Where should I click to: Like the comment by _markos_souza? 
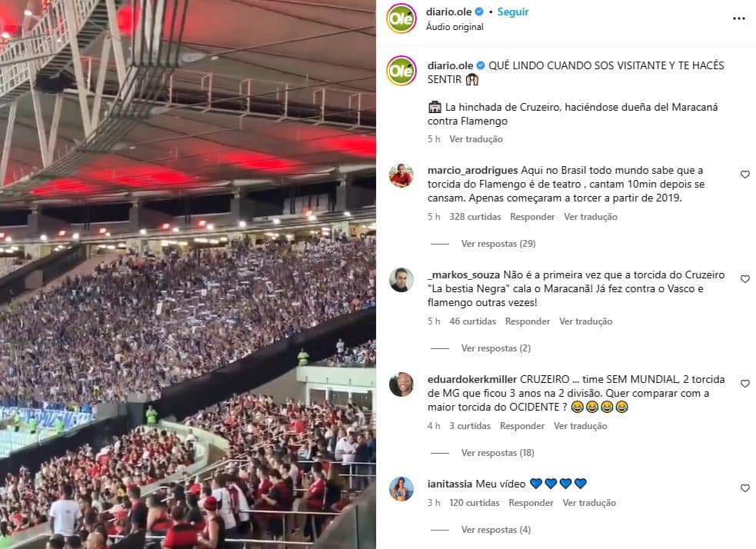(745, 279)
